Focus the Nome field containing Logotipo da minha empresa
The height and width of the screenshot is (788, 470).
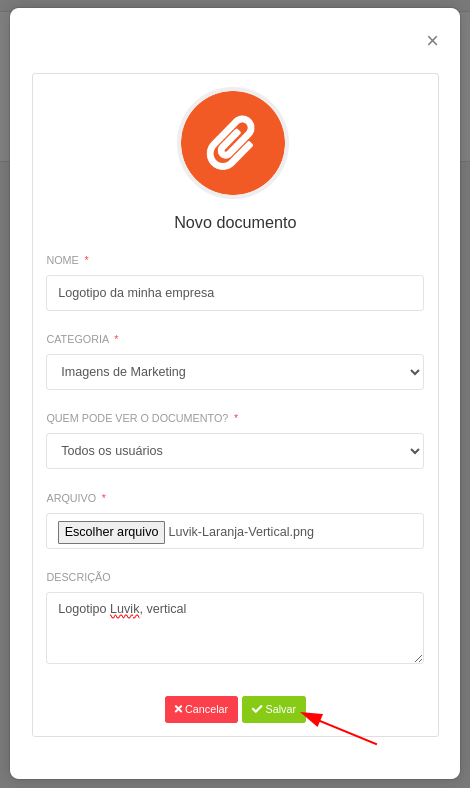tap(235, 293)
